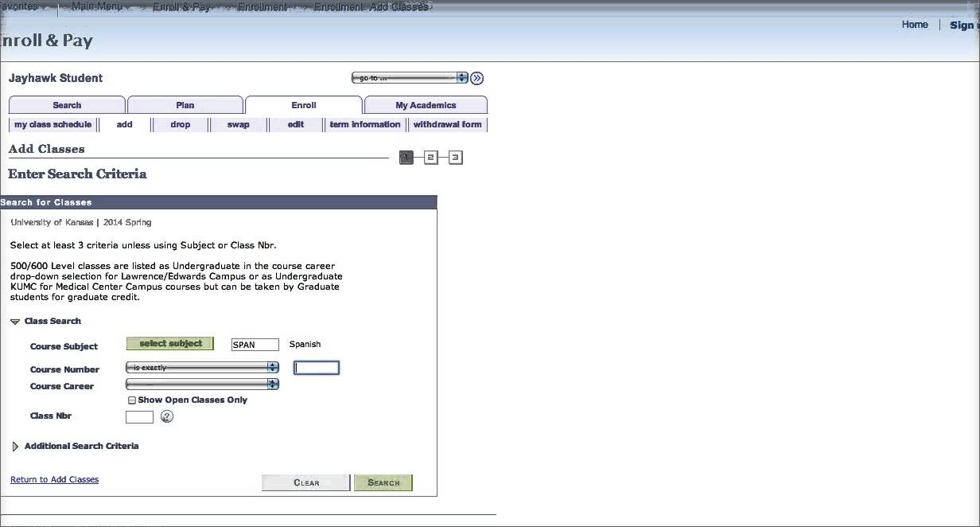
Task: Click the Search button
Action: click(383, 482)
